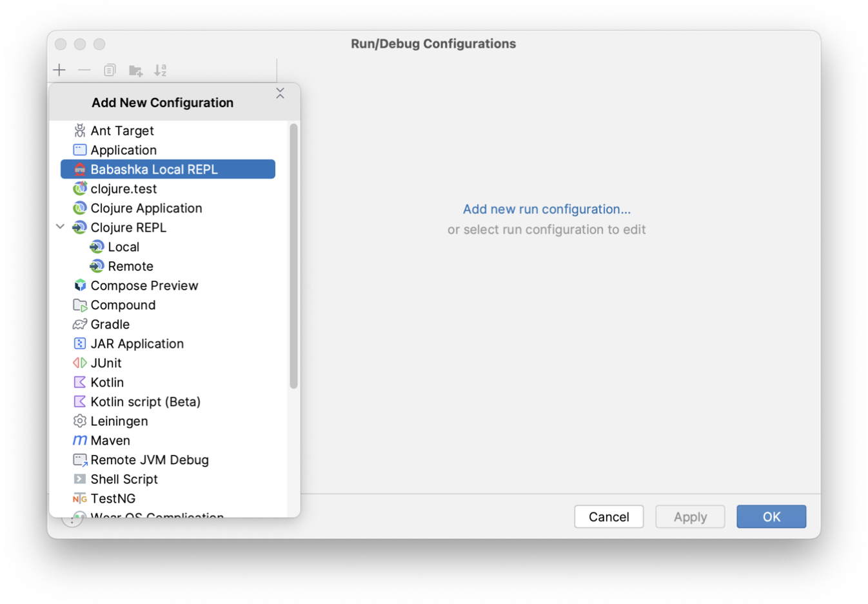Select Babashka Local REPL entry
Image resolution: width=868 pixels, height=604 pixels.
point(168,169)
